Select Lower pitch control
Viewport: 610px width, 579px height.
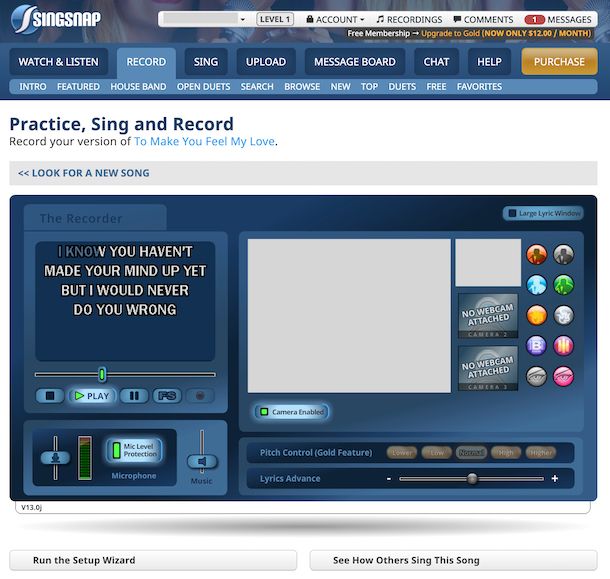402,453
